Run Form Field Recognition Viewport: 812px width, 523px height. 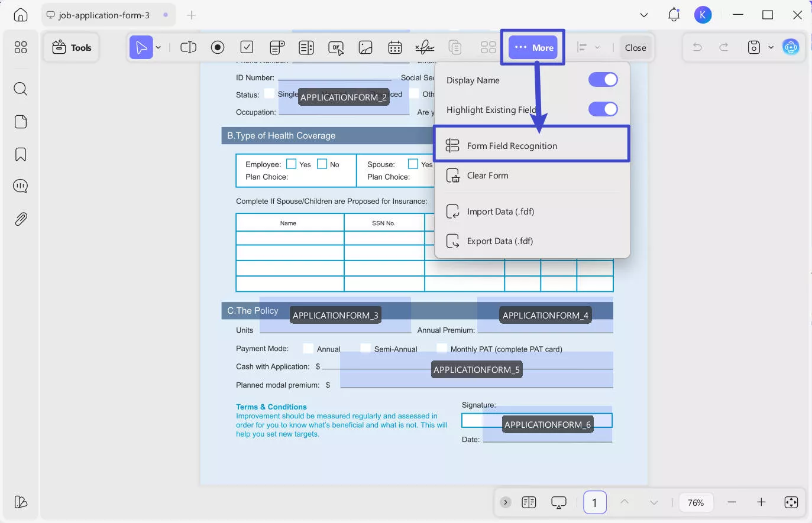[512, 145]
